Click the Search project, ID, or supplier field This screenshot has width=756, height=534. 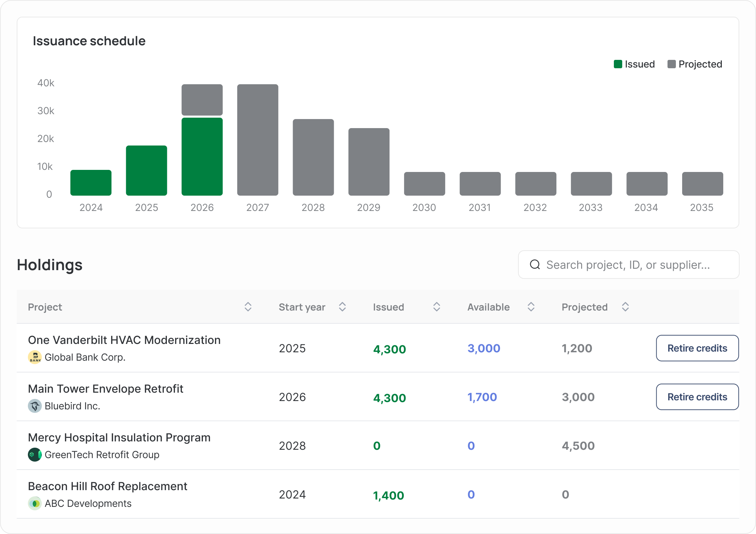[x=628, y=265]
